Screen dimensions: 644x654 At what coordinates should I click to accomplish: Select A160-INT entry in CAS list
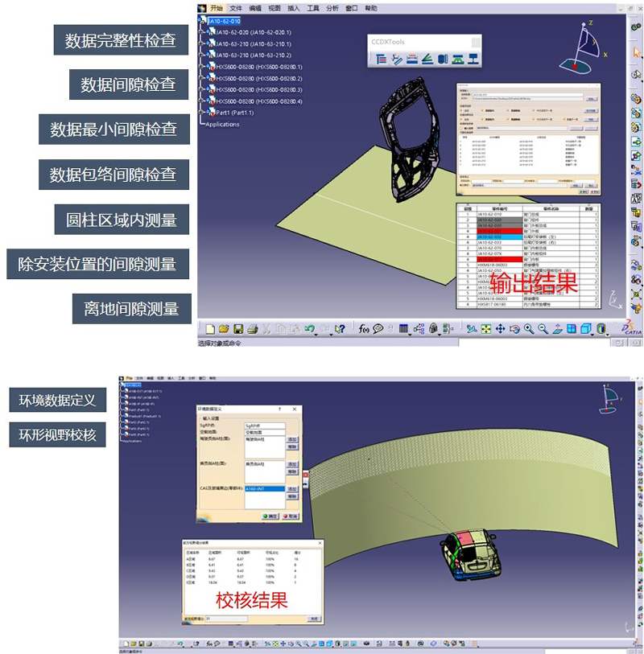264,488
